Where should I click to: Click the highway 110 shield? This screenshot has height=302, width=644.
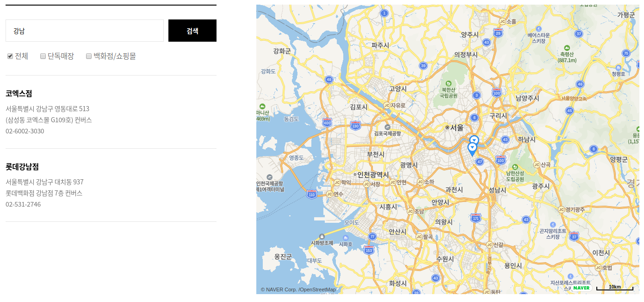tap(312, 195)
